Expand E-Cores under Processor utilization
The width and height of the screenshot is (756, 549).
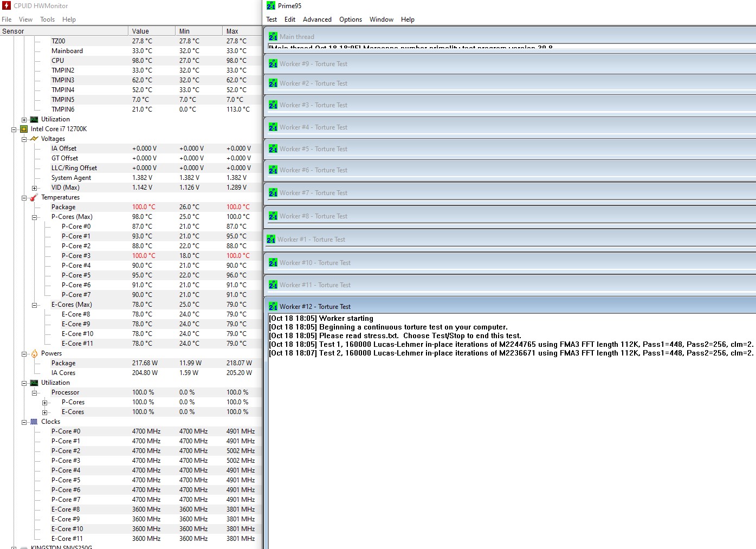[x=45, y=412]
